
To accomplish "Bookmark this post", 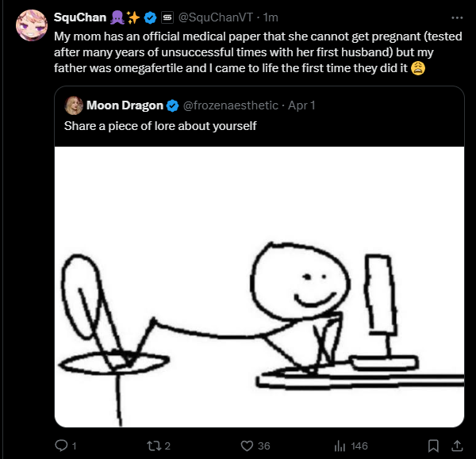I will pyautogui.click(x=433, y=446).
